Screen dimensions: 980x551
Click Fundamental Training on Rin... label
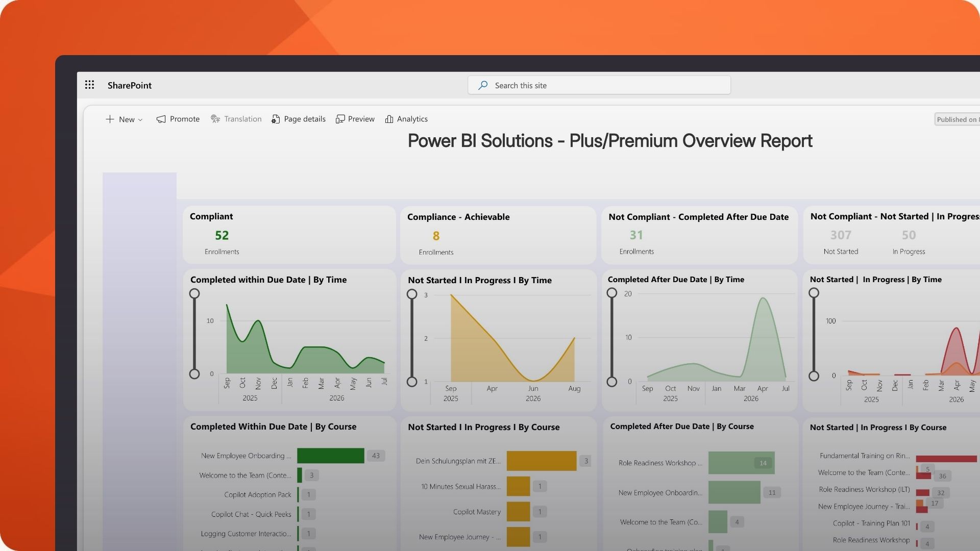point(865,456)
